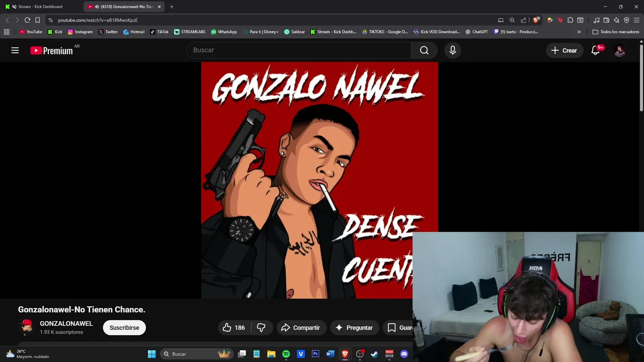The image size is (644, 362).
Task: Like the video with thumbs-up
Action: click(x=234, y=328)
